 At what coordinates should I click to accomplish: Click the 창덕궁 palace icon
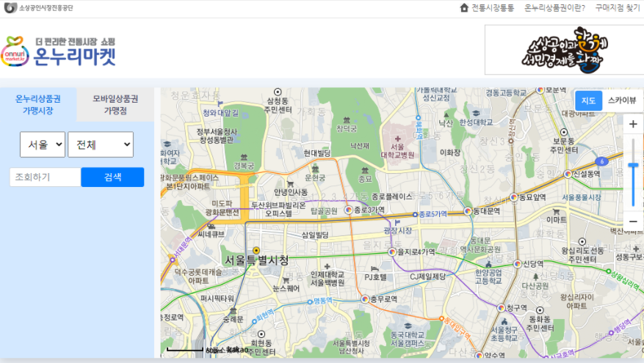tap(347, 120)
